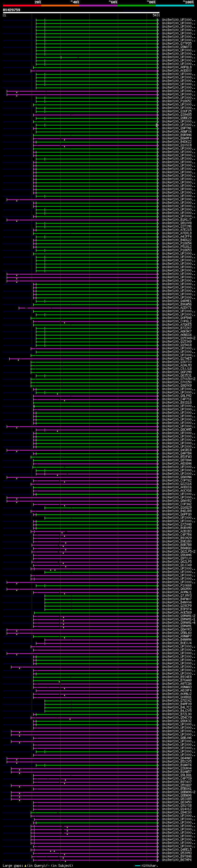Click the UniRef100_A2DV71 entry
197x868 pixels.
177,308
